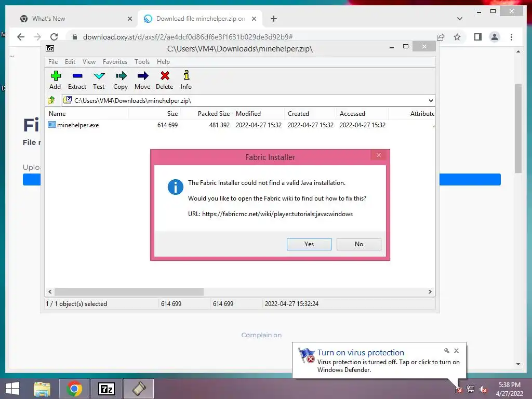The width and height of the screenshot is (532, 399).
Task: Click the Chrome address bar URL
Action: 188,37
